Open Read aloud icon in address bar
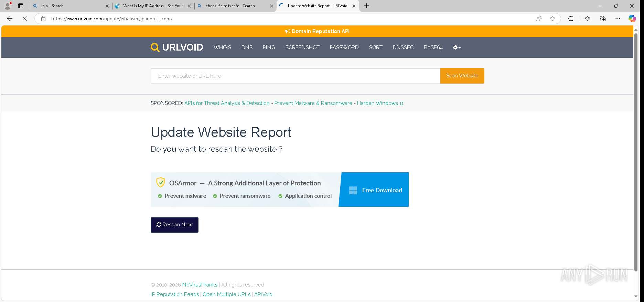 [539, 19]
